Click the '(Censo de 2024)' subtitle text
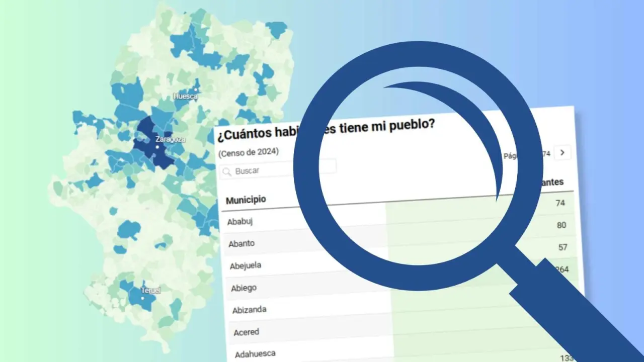Image resolution: width=644 pixels, height=362 pixels. [249, 152]
